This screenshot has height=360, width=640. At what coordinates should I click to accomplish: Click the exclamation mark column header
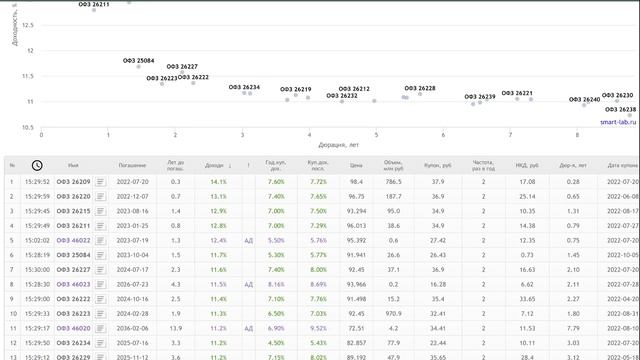[248, 165]
